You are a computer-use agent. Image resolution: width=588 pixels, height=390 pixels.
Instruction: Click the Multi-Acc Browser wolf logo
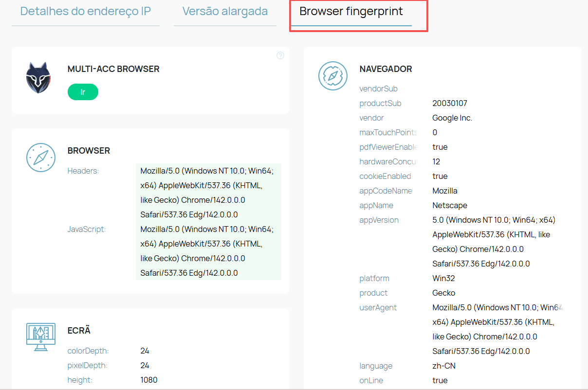(x=38, y=78)
